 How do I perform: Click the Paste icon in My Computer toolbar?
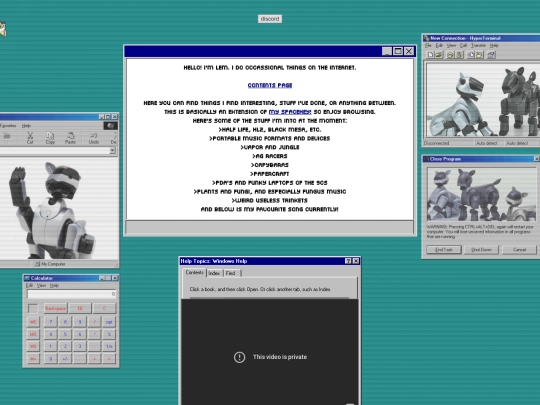coord(70,137)
